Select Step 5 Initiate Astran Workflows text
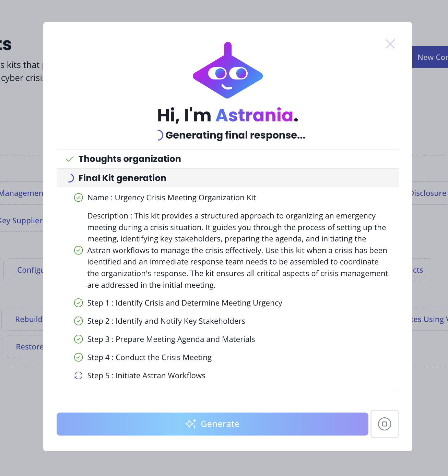The image size is (448, 476). coord(146,376)
